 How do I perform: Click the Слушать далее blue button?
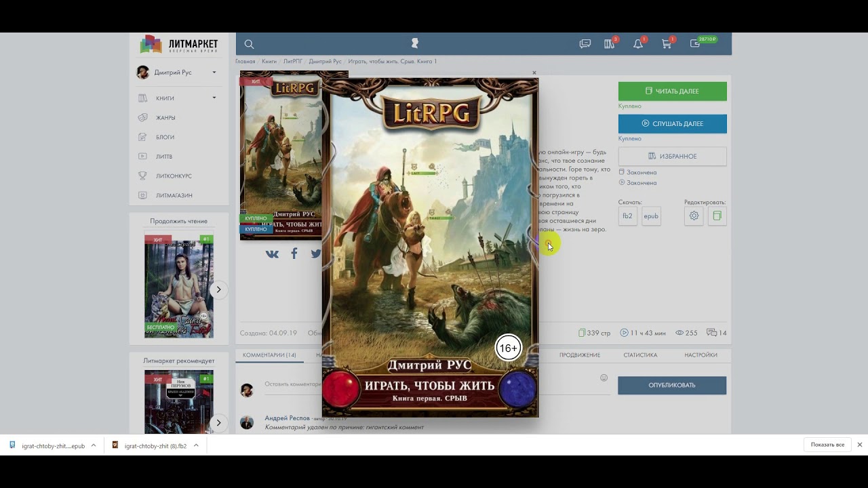tap(672, 123)
